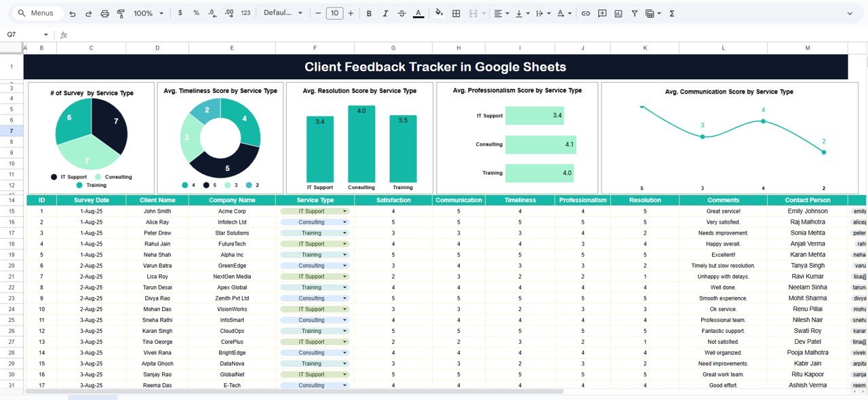Image resolution: width=868 pixels, height=400 pixels.
Task: Insert a link into the cell
Action: [x=585, y=13]
